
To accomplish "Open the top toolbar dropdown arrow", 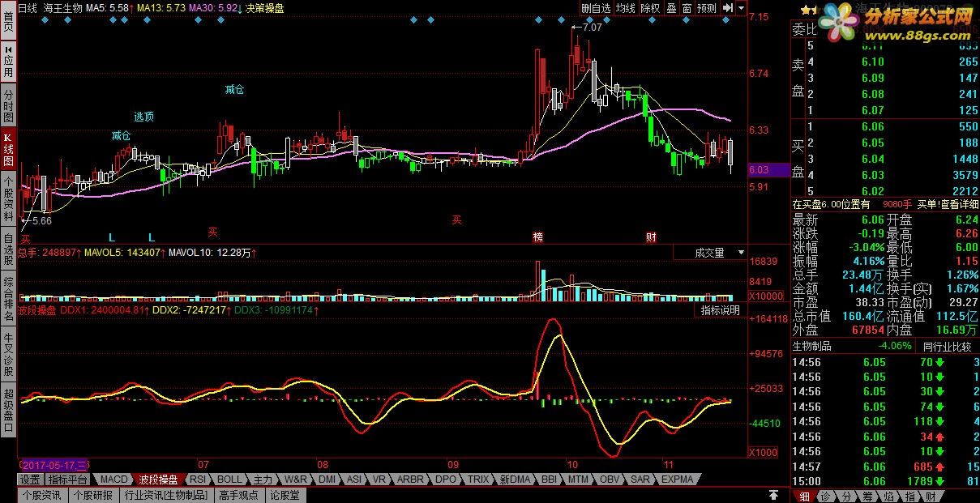I will [742, 7].
